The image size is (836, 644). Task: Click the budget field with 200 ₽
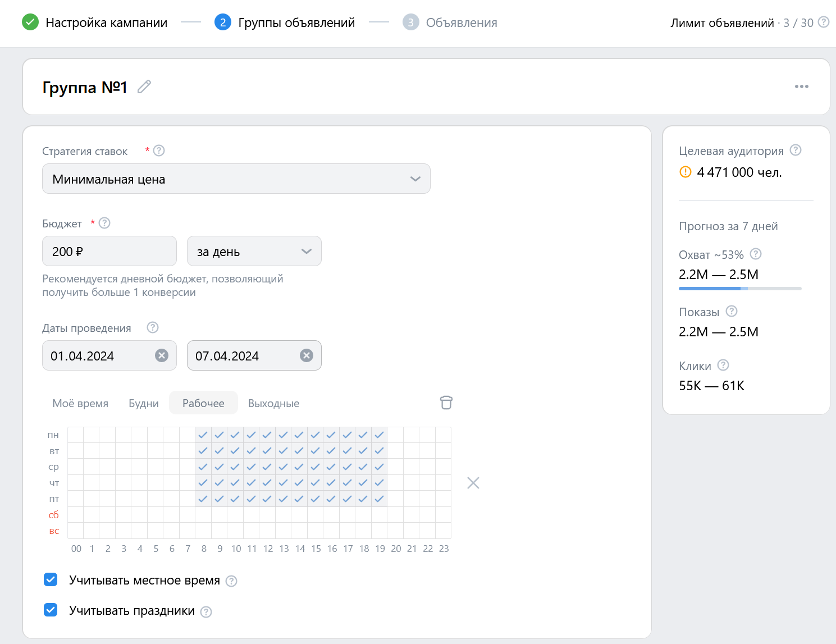click(109, 251)
